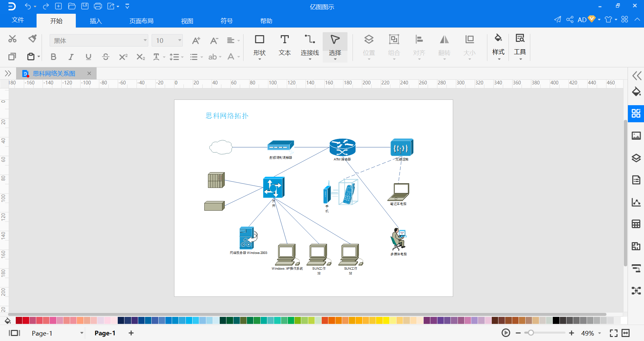Open the Layers panel in right sidebar

click(x=636, y=158)
